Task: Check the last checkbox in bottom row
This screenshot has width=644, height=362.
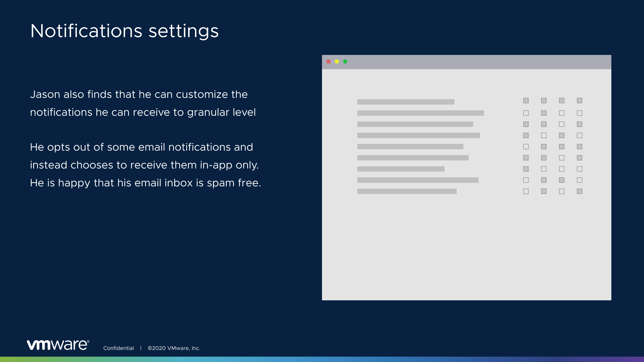Action: 580,191
